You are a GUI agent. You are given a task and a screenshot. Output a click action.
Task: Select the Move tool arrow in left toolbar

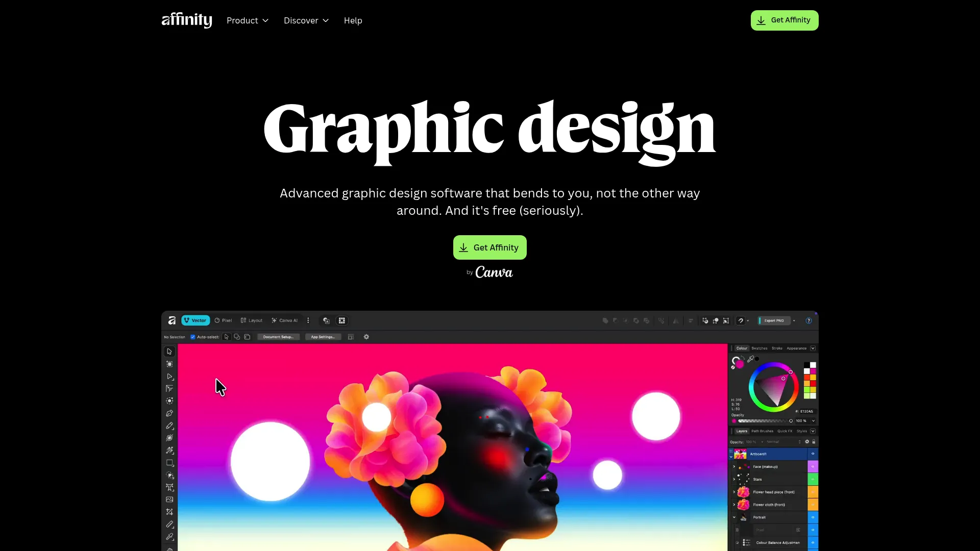click(169, 352)
